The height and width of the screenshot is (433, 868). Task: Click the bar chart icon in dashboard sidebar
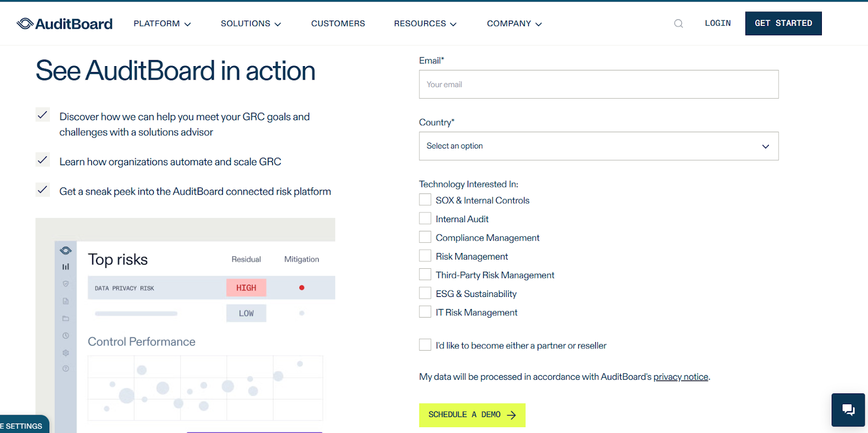coord(66,267)
